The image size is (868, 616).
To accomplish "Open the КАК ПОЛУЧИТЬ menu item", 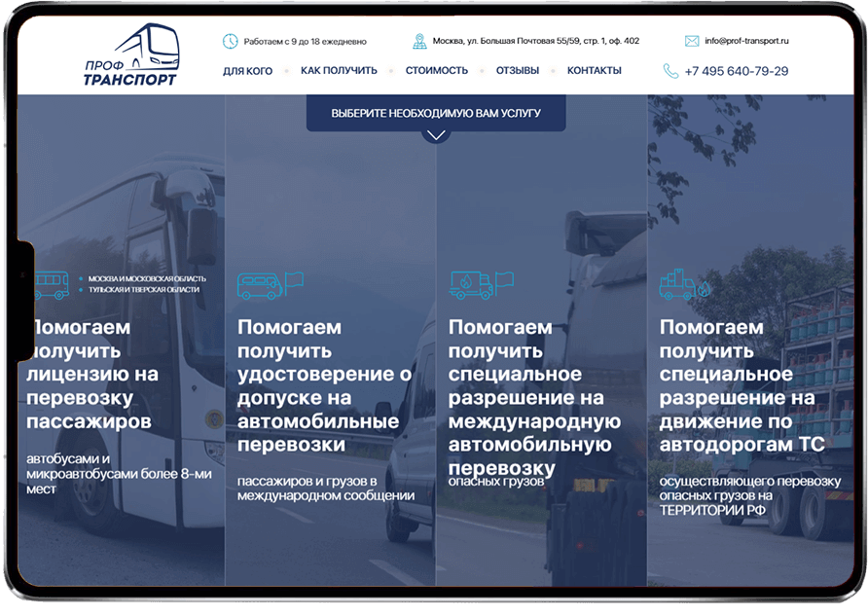I will click(339, 70).
